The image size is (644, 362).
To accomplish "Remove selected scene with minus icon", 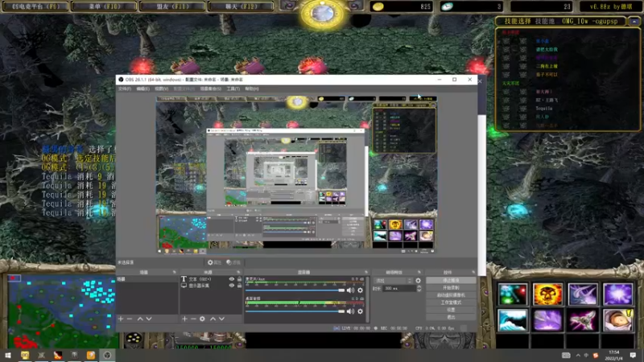I will tap(130, 319).
